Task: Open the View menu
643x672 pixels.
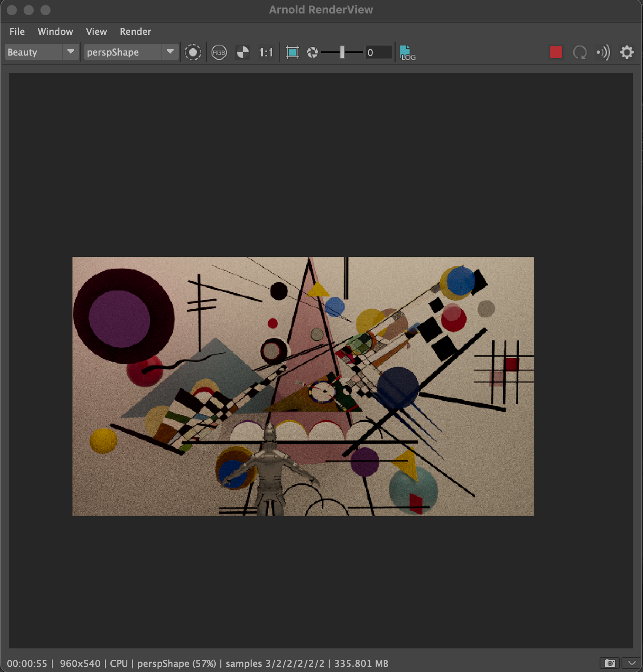Action: [x=96, y=32]
